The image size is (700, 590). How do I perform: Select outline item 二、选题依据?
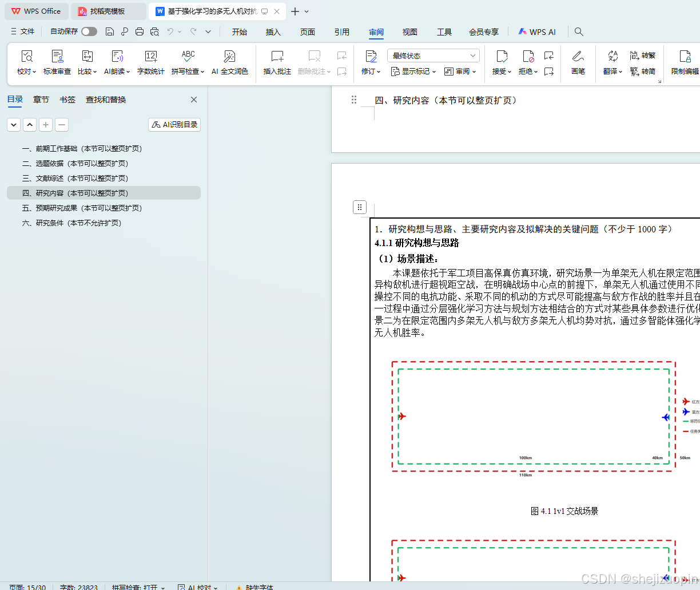pyautogui.click(x=104, y=163)
